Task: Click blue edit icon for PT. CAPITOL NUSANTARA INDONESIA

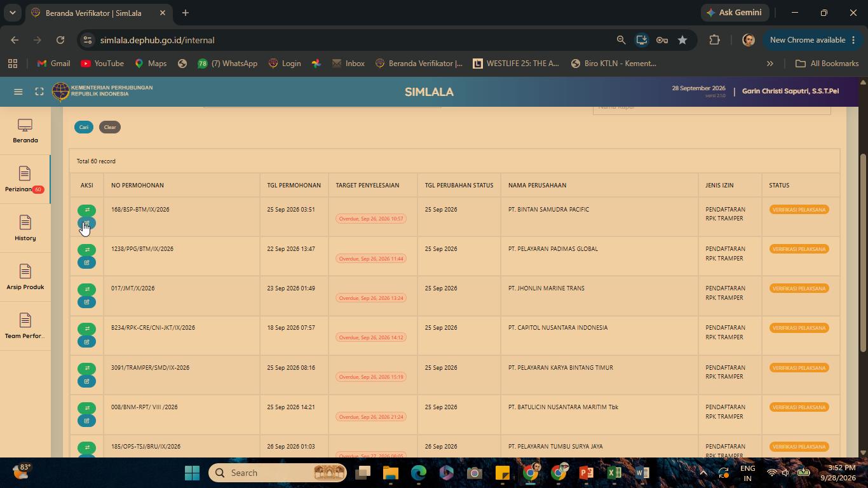Action: pyautogui.click(x=87, y=341)
